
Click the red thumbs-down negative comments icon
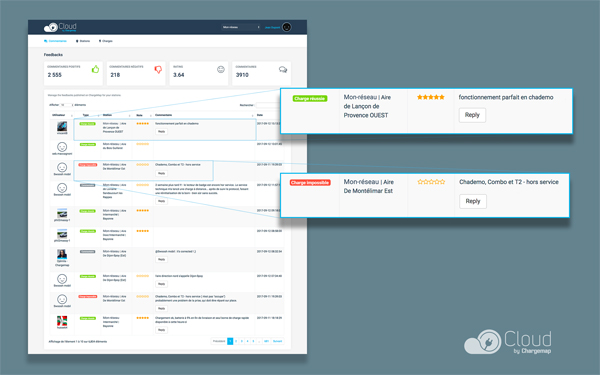coord(158,70)
